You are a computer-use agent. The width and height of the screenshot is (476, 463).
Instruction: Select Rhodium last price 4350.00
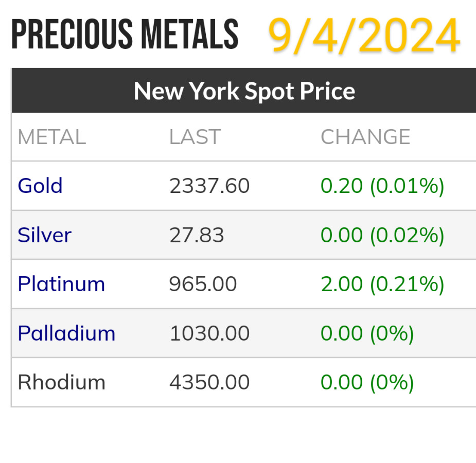(x=209, y=382)
